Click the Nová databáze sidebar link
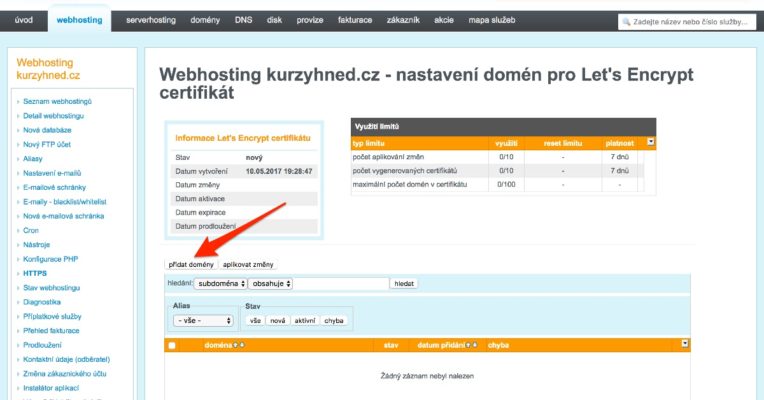 (47, 130)
